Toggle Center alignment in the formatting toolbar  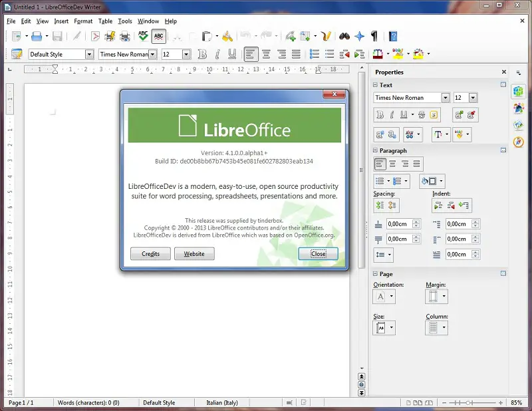point(267,54)
